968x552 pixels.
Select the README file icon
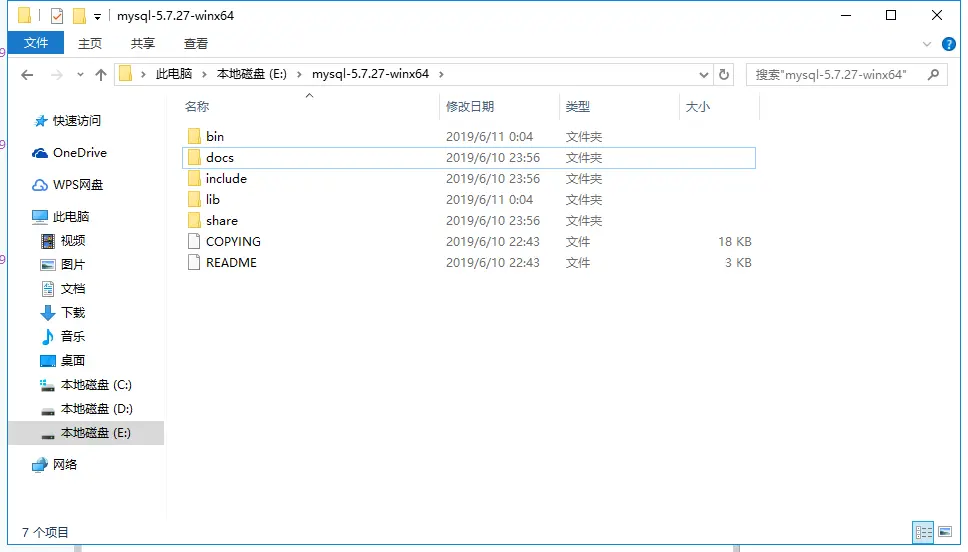click(x=194, y=262)
